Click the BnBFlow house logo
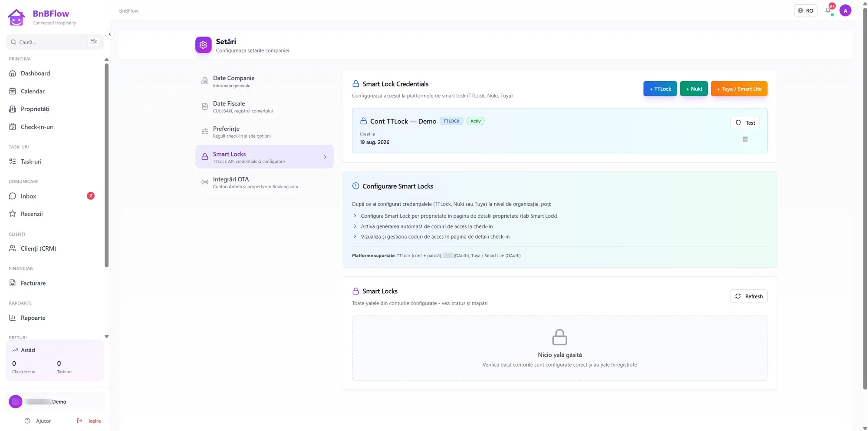The height and width of the screenshot is (431, 868). coord(16,17)
